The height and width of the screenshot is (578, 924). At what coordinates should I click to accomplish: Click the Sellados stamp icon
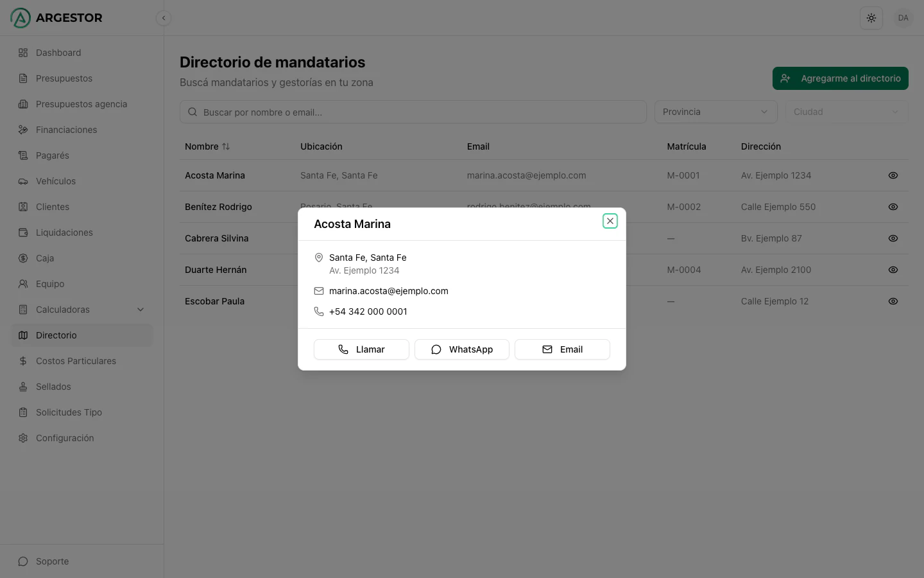23,387
